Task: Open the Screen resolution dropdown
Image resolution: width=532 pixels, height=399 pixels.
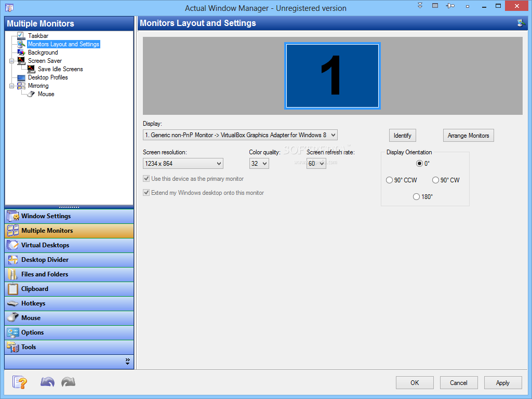Action: point(183,164)
